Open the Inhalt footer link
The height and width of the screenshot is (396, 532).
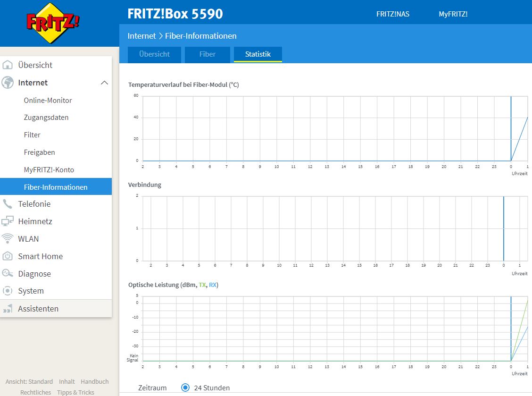click(67, 381)
